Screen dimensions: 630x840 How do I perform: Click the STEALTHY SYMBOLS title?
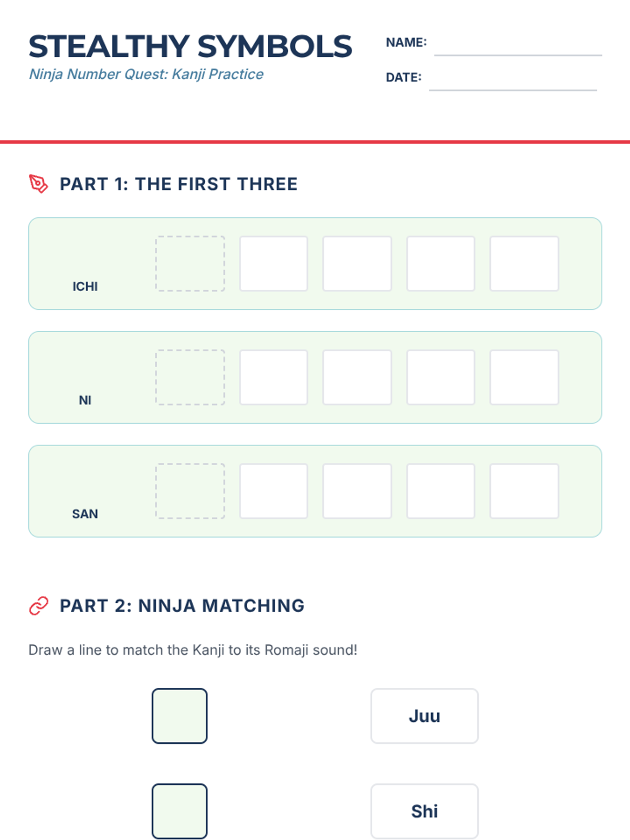pyautogui.click(x=190, y=46)
